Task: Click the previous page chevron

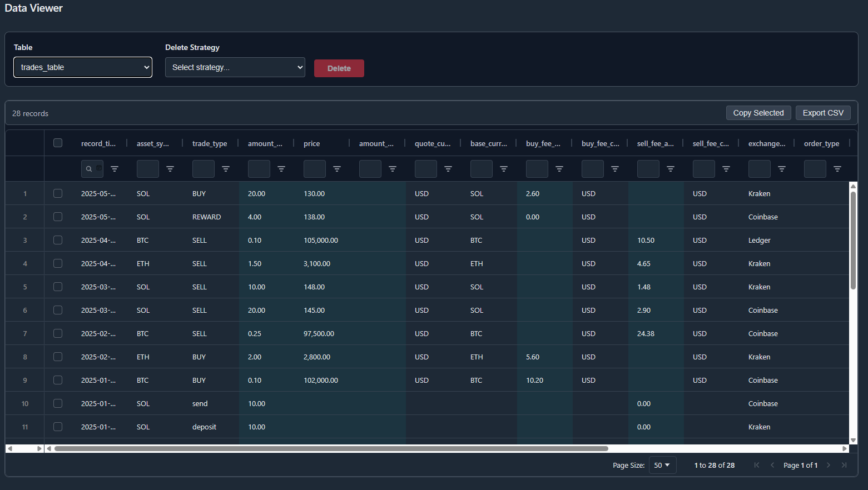Action: point(772,465)
